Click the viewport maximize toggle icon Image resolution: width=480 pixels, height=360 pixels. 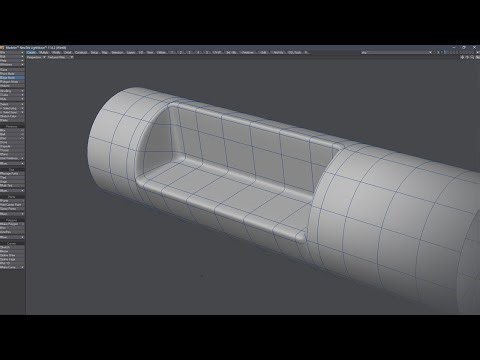477,57
